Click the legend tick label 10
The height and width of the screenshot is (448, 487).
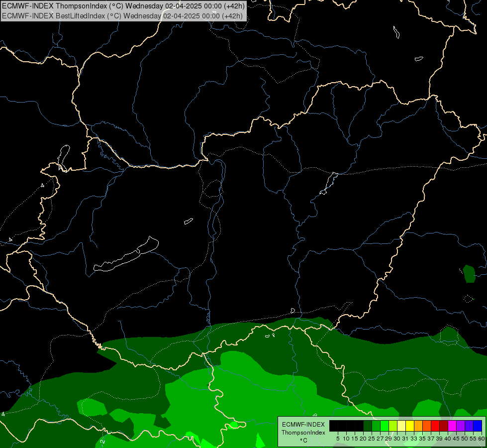pyautogui.click(x=346, y=439)
